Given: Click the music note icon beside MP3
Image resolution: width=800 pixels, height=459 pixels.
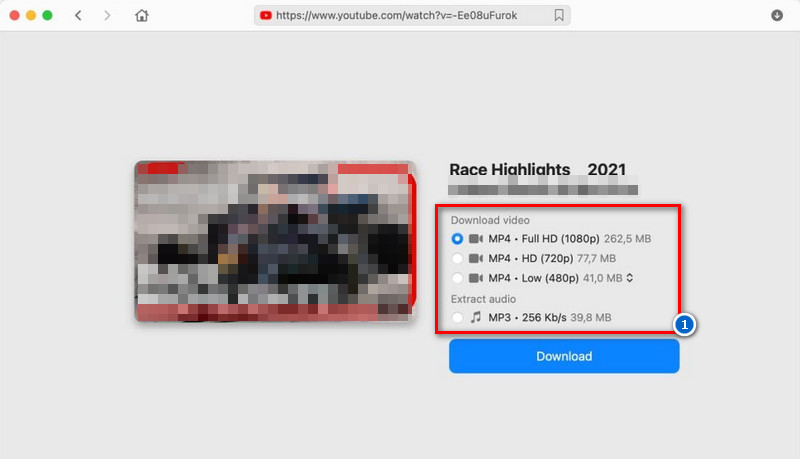Looking at the screenshot, I should pyautogui.click(x=476, y=317).
